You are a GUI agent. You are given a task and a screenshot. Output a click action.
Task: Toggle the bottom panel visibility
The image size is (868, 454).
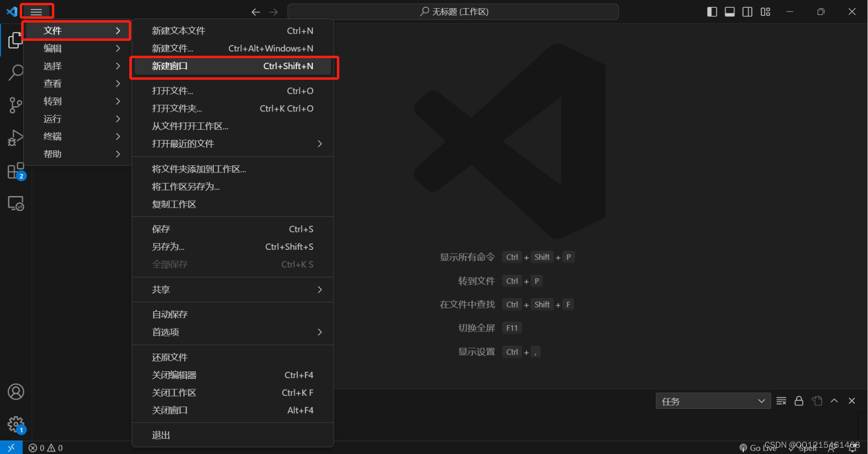tap(730, 12)
